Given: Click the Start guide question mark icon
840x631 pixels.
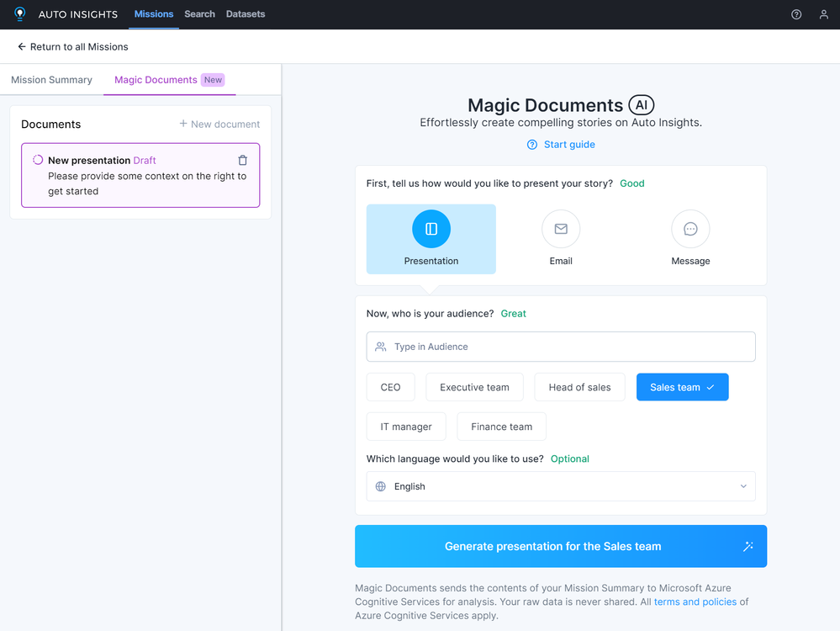Looking at the screenshot, I should pos(531,145).
